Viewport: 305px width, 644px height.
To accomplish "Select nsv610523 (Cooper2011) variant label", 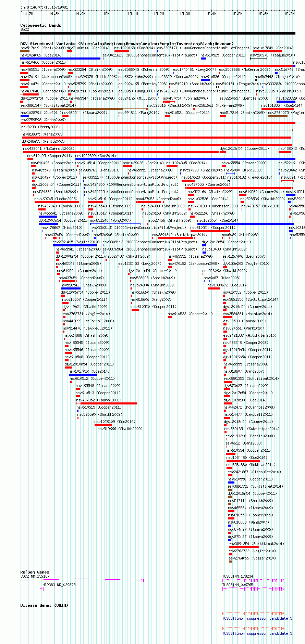I will (204, 177).
